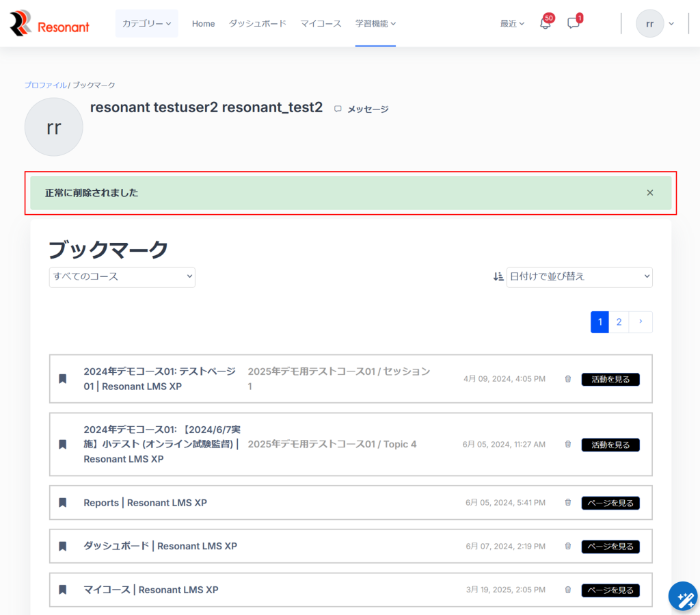Delete the Reports bookmark via trash icon

tap(567, 503)
